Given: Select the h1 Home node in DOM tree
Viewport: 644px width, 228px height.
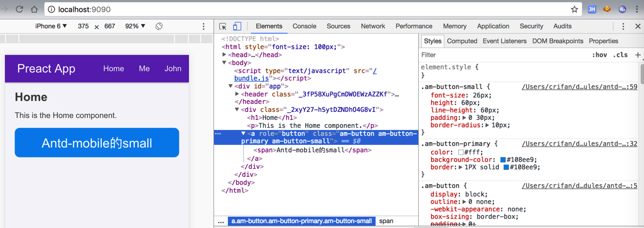Looking at the screenshot, I should coord(272,118).
